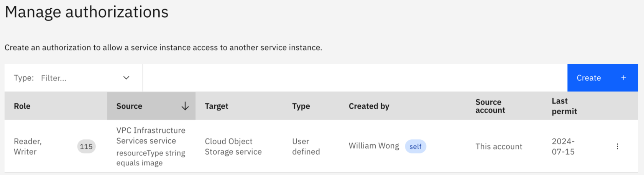Expand the Type filter chevron
644x175 pixels.
(126, 78)
